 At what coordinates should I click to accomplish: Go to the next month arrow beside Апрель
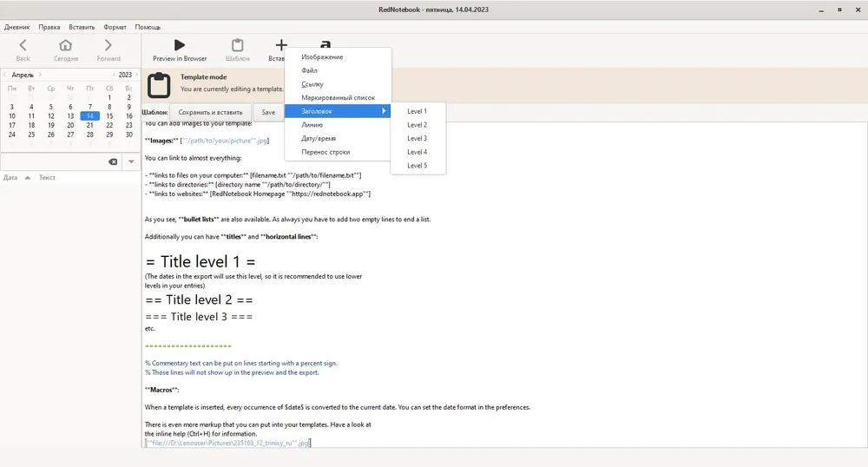point(40,75)
